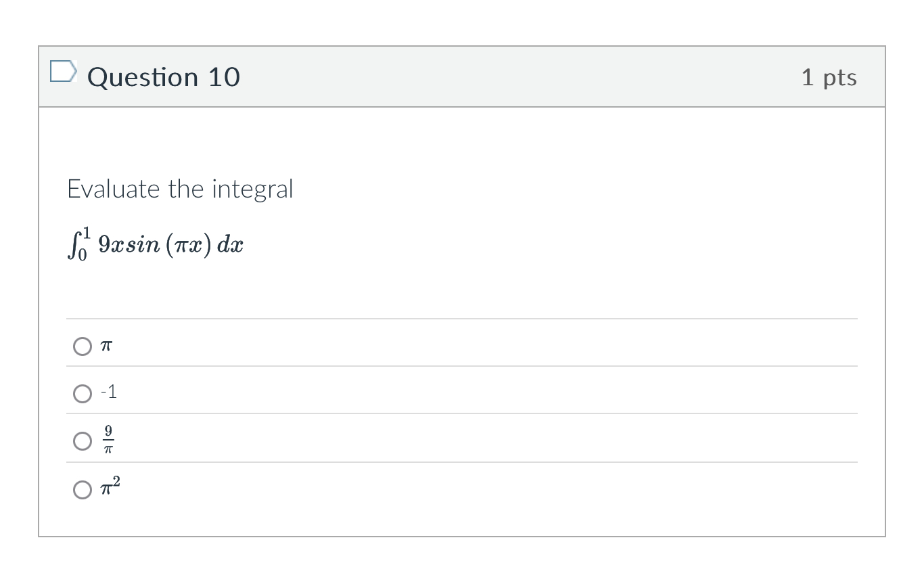Click the empty circle next to the first option
The width and height of the screenshot is (924, 586).
click(82, 346)
